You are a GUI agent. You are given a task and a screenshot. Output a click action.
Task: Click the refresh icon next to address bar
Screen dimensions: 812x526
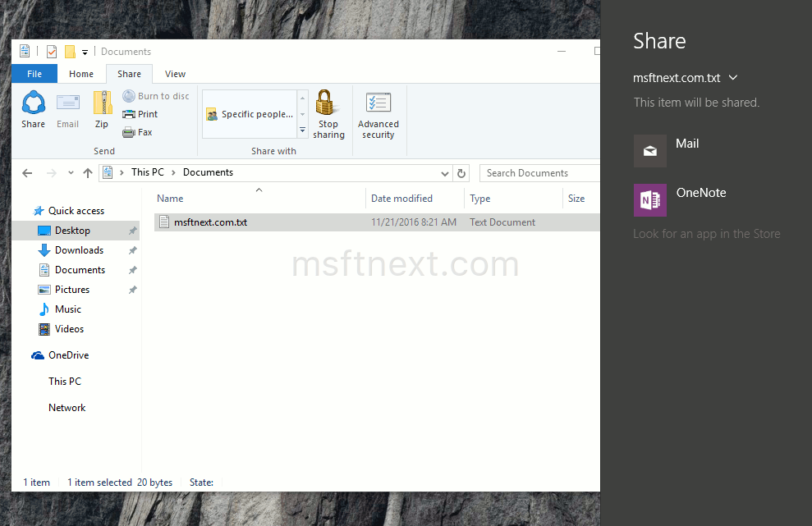click(x=461, y=173)
